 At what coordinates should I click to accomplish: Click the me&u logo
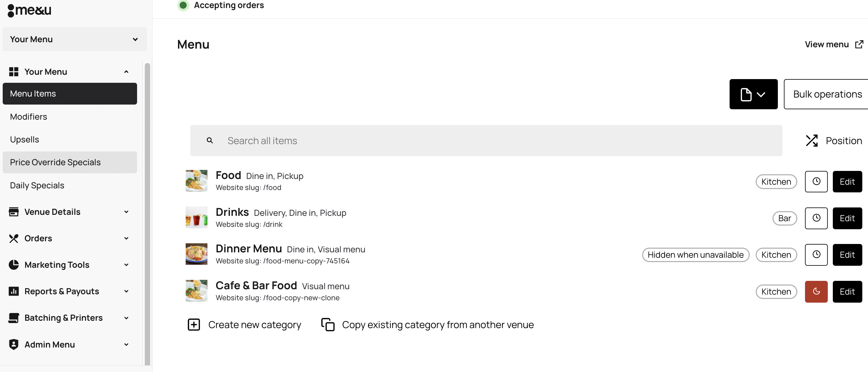coord(29,10)
